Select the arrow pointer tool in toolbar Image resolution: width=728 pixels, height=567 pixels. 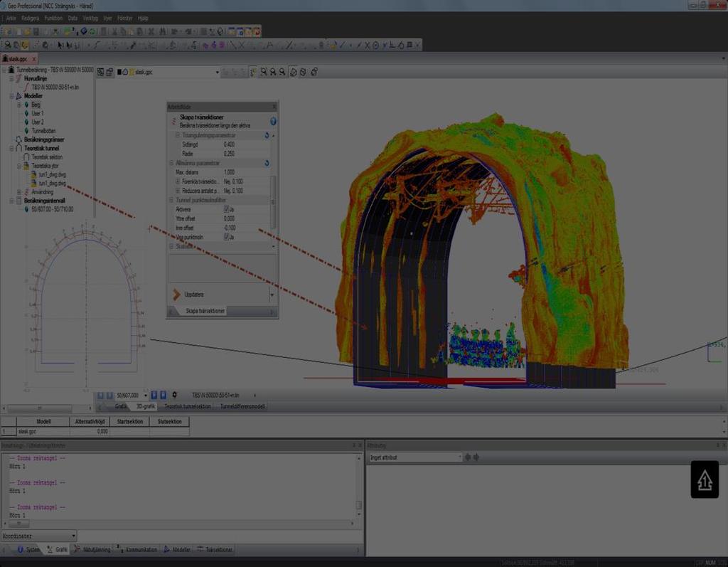(60, 45)
